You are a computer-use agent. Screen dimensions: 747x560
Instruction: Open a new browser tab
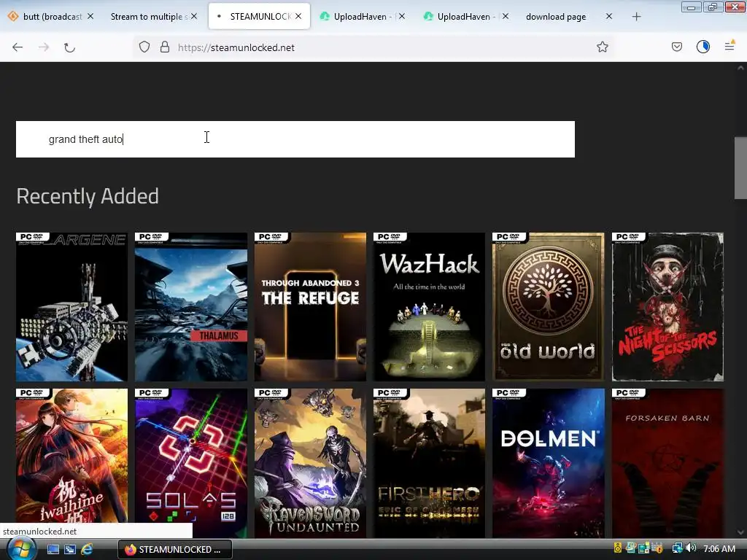[636, 17]
